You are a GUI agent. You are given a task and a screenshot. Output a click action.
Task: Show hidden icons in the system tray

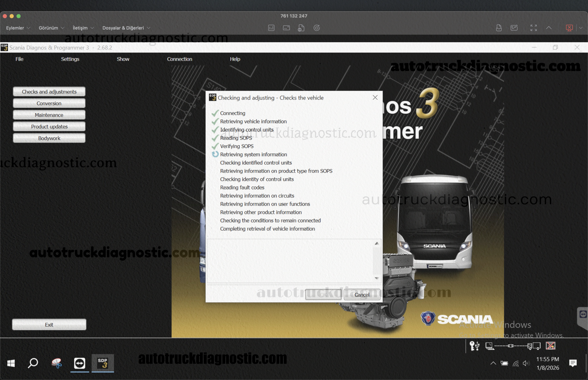(x=493, y=363)
